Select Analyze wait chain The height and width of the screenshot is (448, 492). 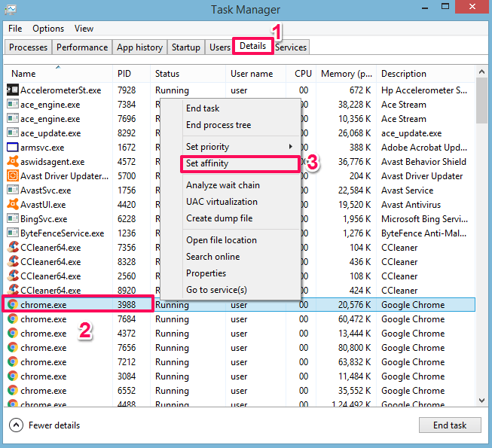[240, 185]
